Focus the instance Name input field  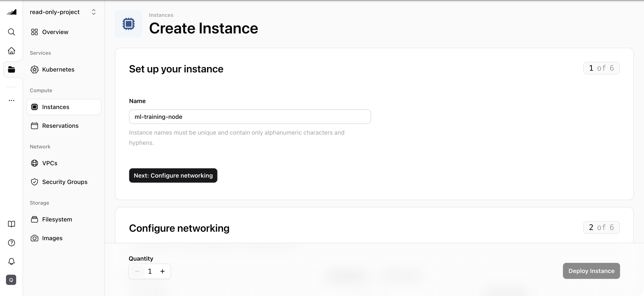coord(250,117)
